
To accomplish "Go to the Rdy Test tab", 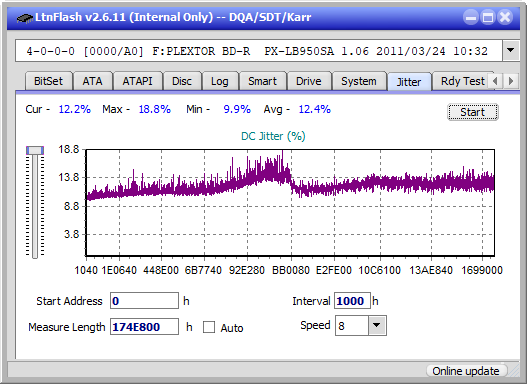I will pyautogui.click(x=462, y=81).
